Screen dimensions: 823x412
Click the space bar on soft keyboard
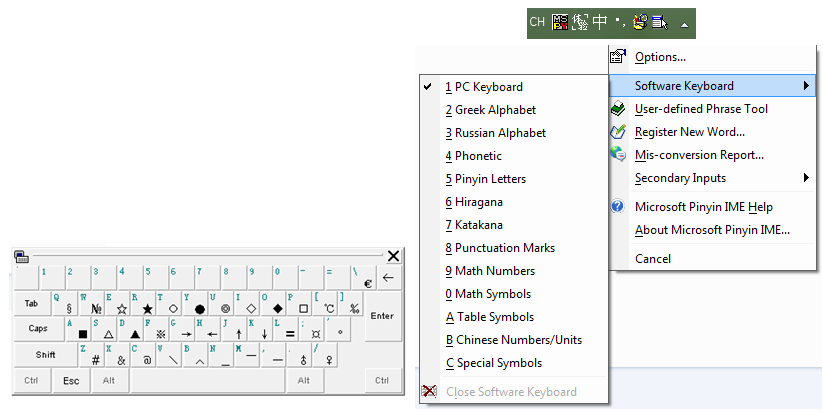point(208,381)
